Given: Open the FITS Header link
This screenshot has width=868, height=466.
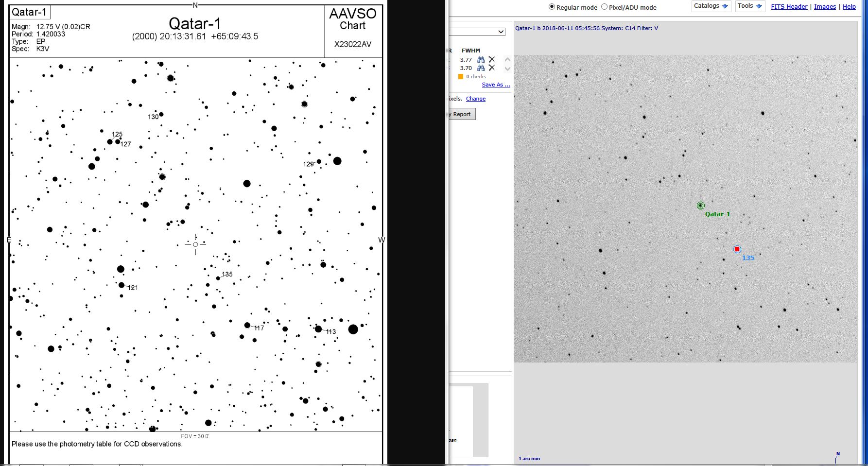Looking at the screenshot, I should 789,7.
